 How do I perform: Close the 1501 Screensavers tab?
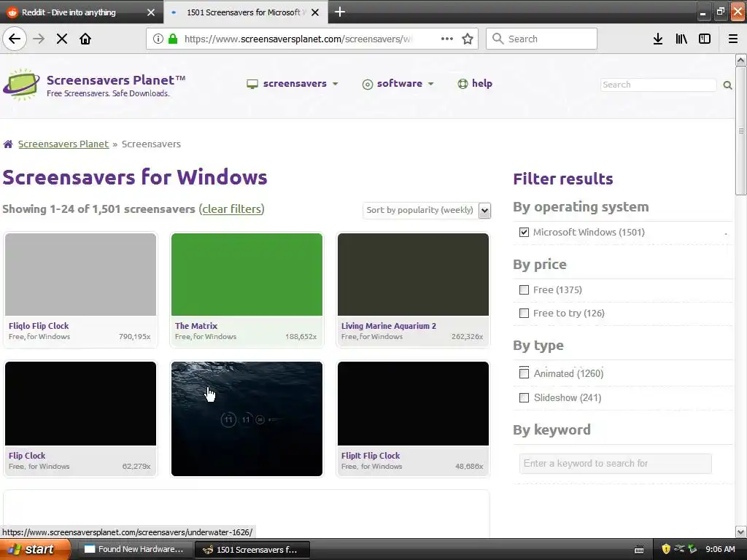click(x=315, y=12)
